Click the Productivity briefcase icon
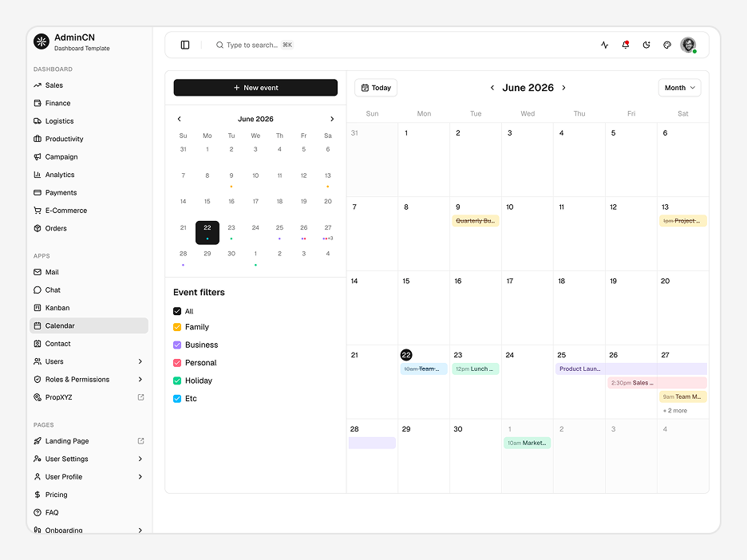 pos(38,139)
